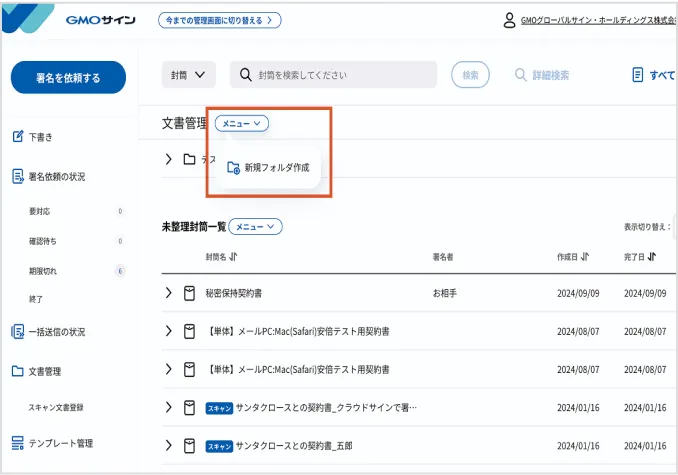Click the 詳細検索 magnifier icon

click(520, 75)
